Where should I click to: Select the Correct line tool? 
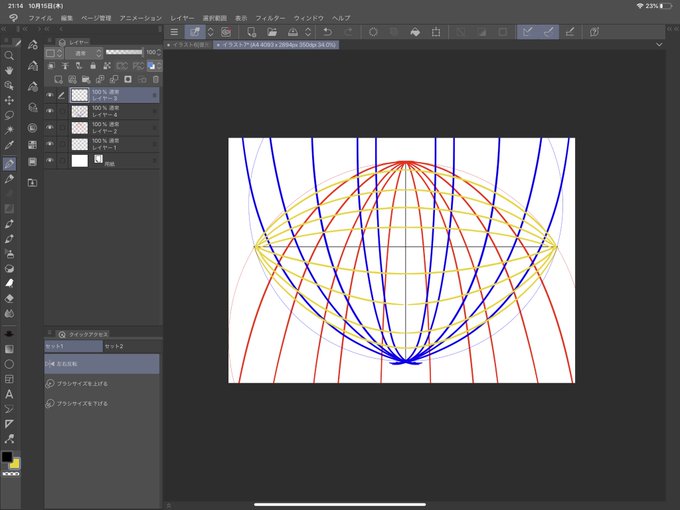[x=9, y=438]
